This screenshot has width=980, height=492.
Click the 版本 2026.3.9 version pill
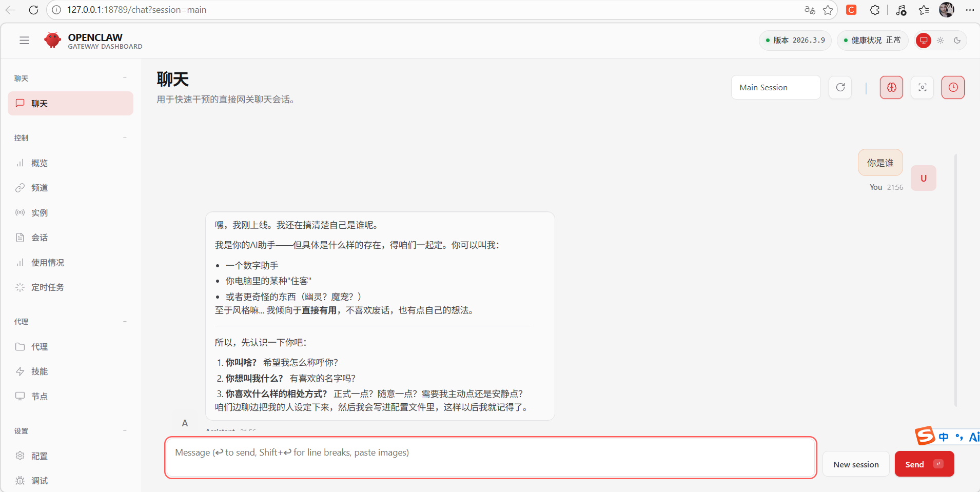point(795,40)
